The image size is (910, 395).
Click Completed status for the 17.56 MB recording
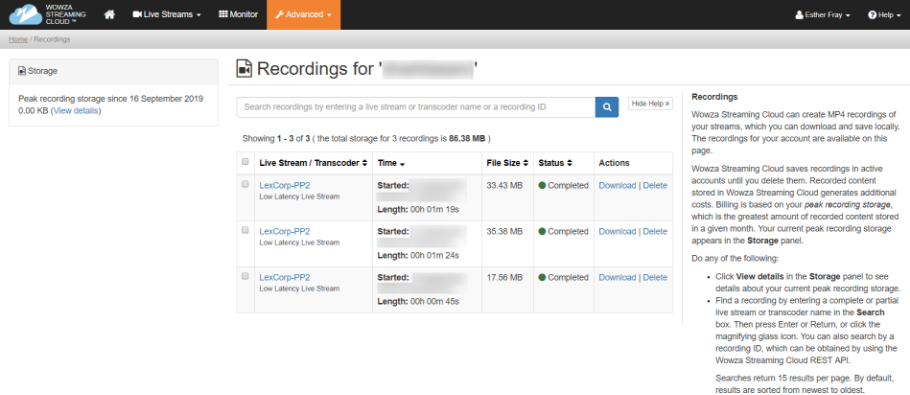coord(563,277)
